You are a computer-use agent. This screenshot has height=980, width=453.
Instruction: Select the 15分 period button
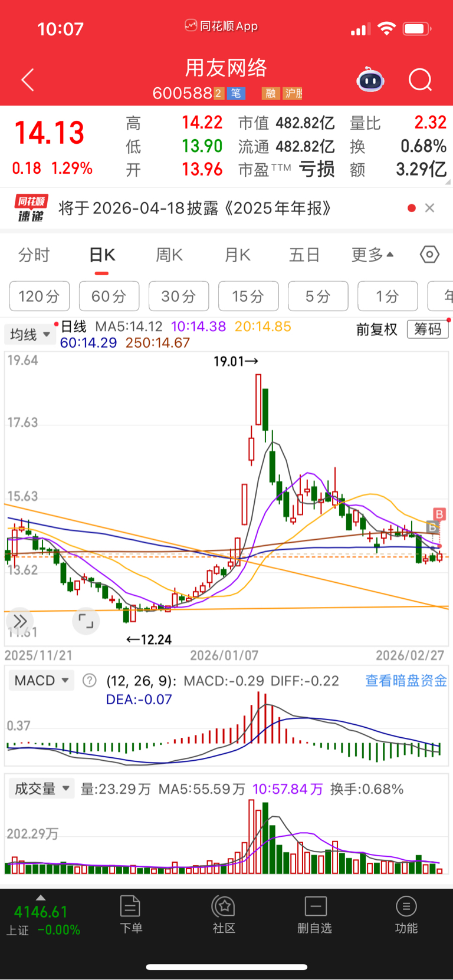point(248,296)
